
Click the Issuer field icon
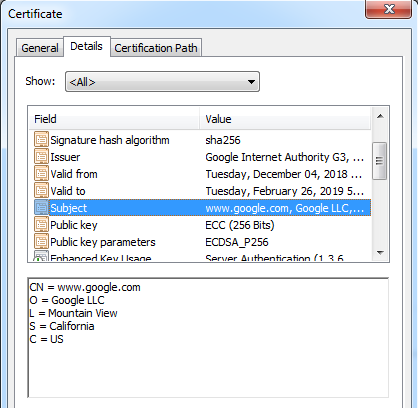(41, 157)
